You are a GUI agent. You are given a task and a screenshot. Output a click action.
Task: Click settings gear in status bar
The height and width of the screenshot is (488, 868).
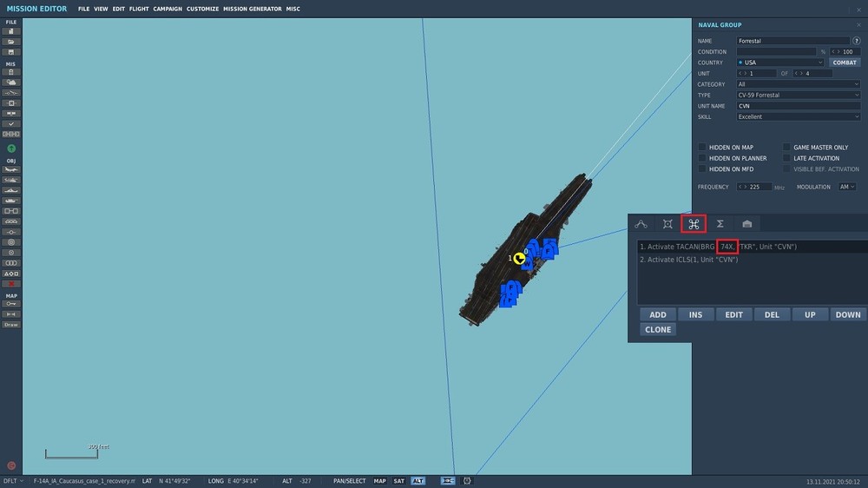[x=467, y=481]
